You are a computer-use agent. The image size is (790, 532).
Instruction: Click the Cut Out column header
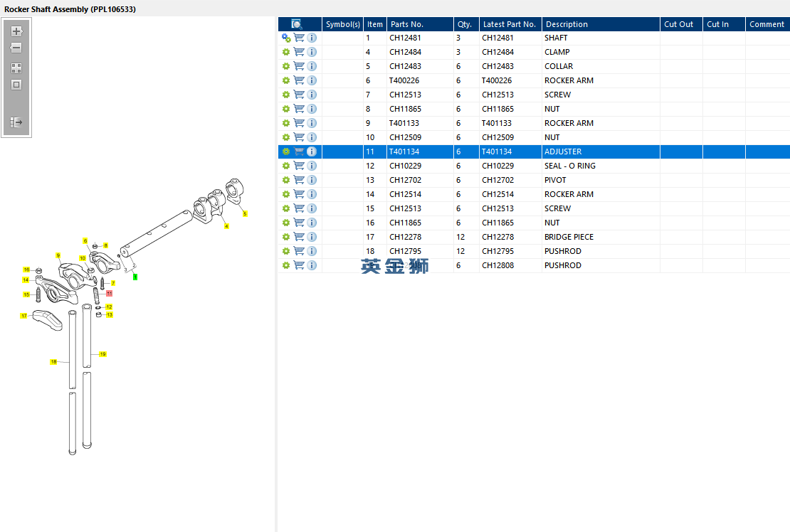(681, 24)
